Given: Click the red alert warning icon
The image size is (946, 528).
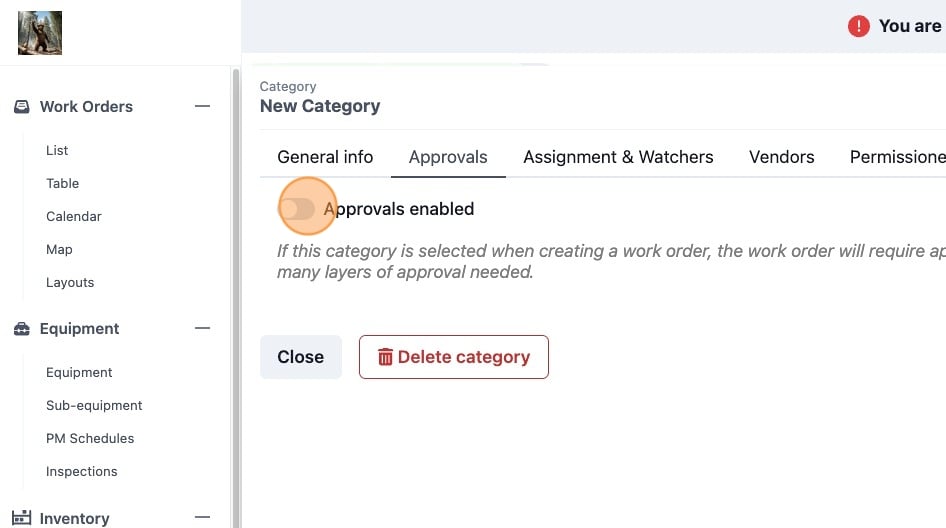Looking at the screenshot, I should point(859,26).
